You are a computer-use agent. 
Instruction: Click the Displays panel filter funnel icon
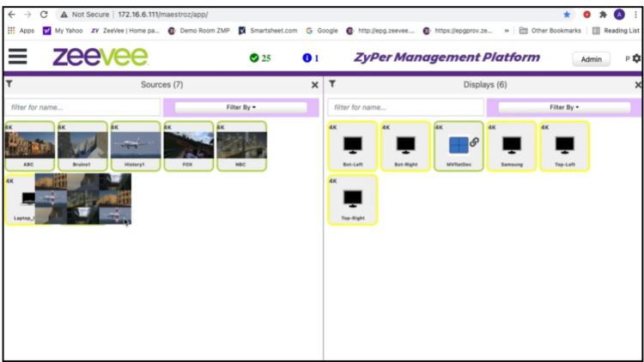[x=332, y=84]
